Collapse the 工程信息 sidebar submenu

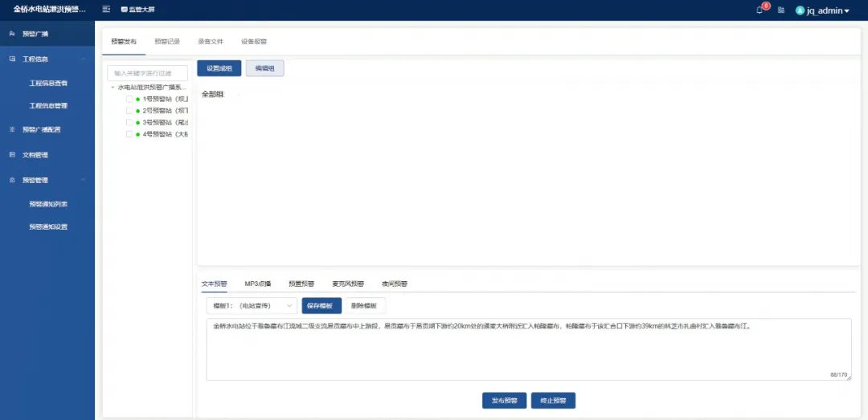click(84, 59)
